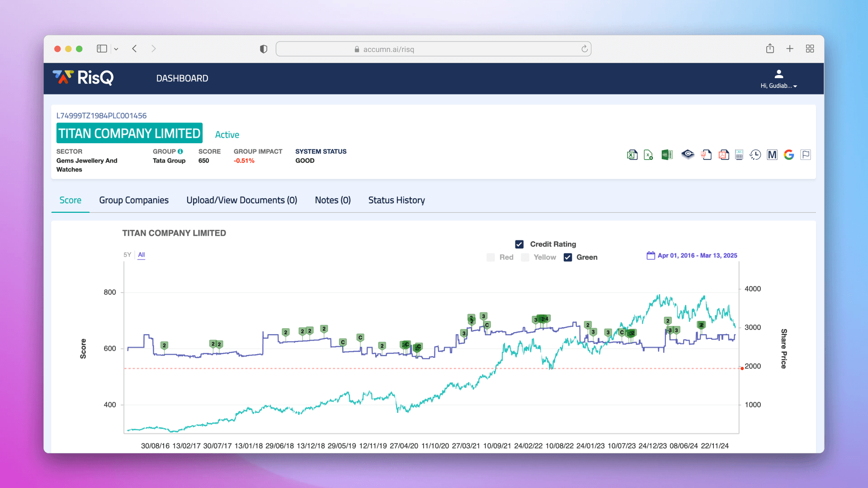Enable the Yellow rating checkbox

[x=525, y=257]
